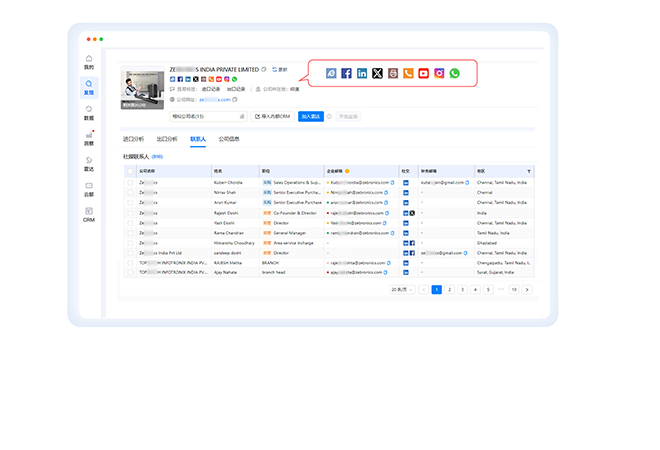Jump to page 10 of contacts
The height and width of the screenshot is (450, 660).
coord(514,290)
